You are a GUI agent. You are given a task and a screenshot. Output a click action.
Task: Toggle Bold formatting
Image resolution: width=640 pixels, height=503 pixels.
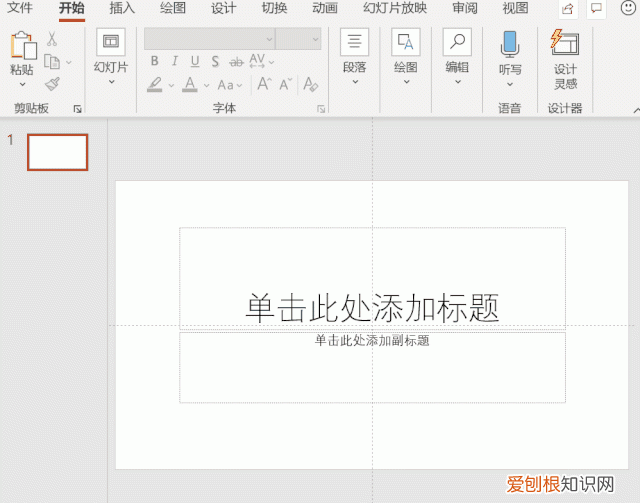154,61
